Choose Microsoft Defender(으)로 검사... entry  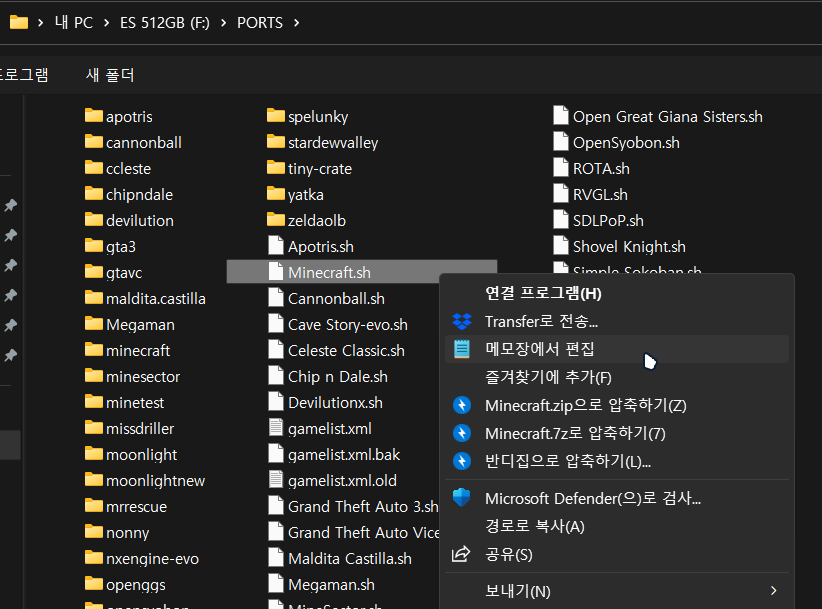pyautogui.click(x=616, y=498)
